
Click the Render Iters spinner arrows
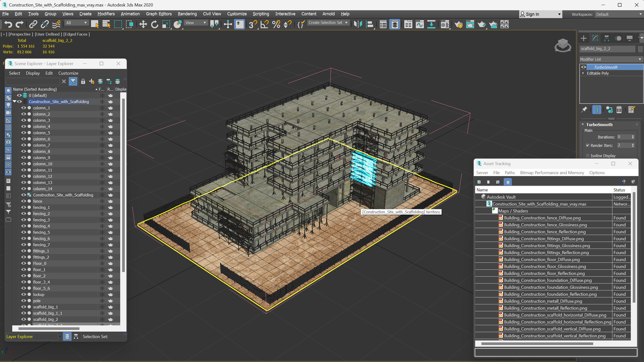coord(633,145)
